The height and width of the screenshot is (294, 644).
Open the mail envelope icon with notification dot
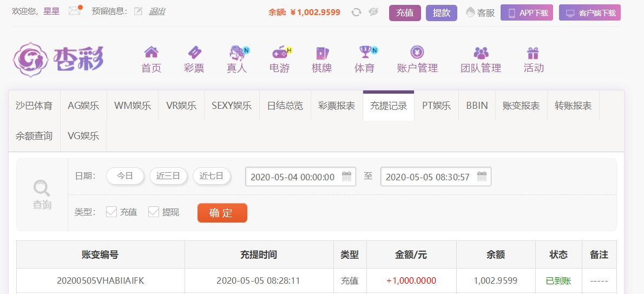75,11
